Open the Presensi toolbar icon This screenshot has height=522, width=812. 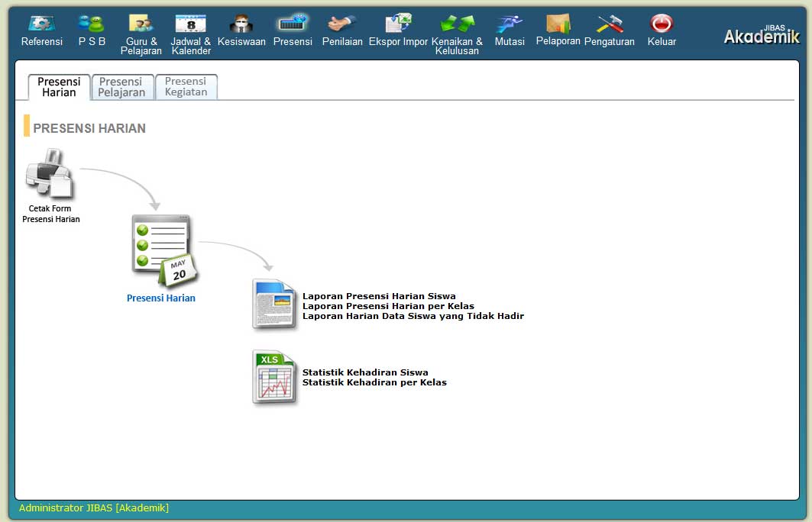point(293,24)
